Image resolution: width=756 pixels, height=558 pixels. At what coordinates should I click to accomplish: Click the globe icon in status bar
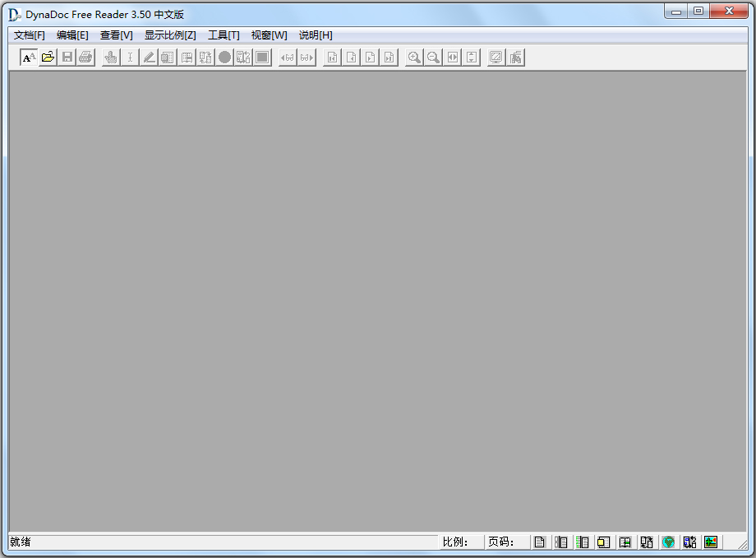668,542
